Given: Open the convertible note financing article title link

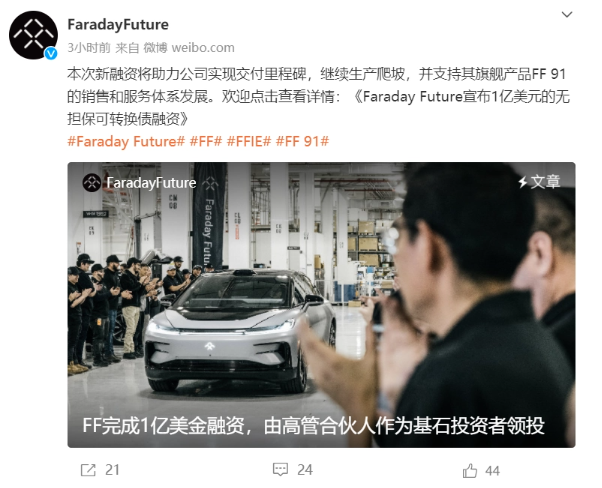Looking at the screenshot, I should (318, 108).
